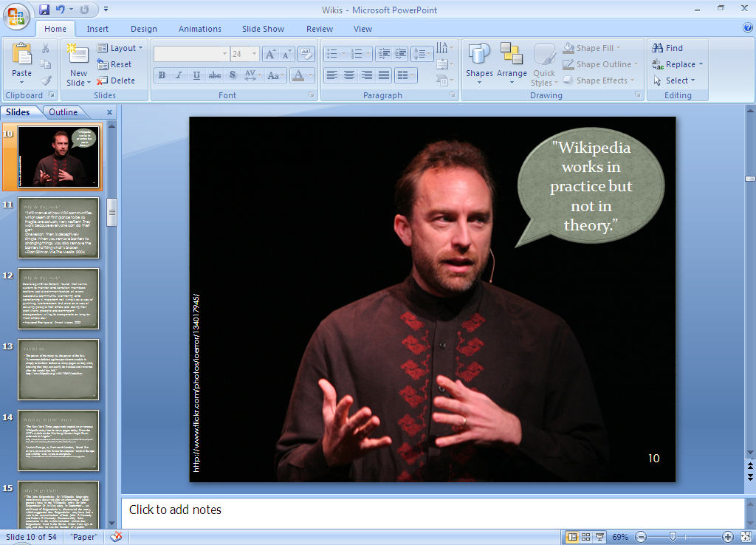Zoom in with the plus button
This screenshot has height=545, width=756.
pyautogui.click(x=727, y=537)
